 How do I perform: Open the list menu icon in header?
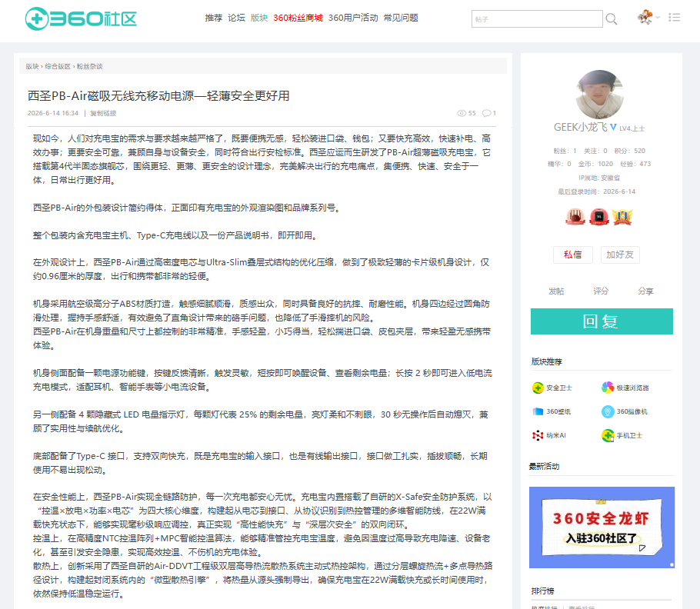674,18
